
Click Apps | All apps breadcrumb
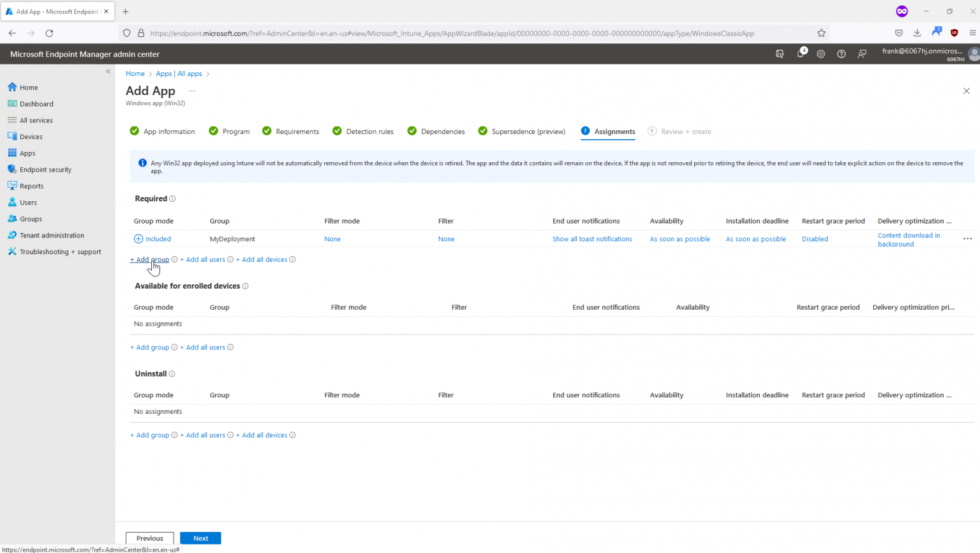179,73
